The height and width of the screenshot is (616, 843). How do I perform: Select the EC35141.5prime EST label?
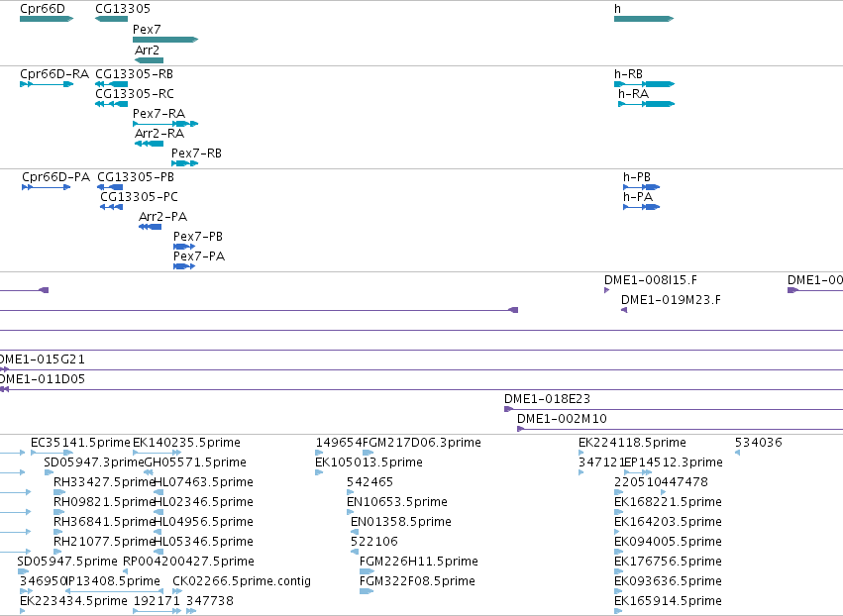(80, 443)
